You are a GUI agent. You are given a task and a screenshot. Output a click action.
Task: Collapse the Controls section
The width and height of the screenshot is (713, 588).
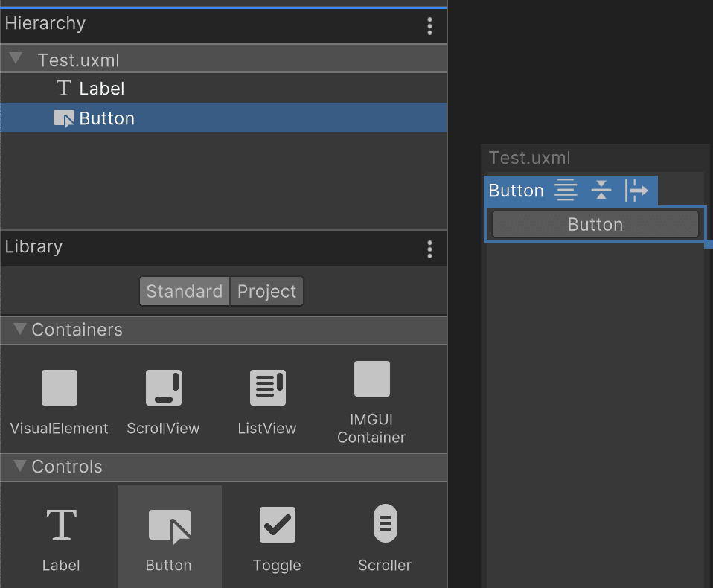point(19,467)
